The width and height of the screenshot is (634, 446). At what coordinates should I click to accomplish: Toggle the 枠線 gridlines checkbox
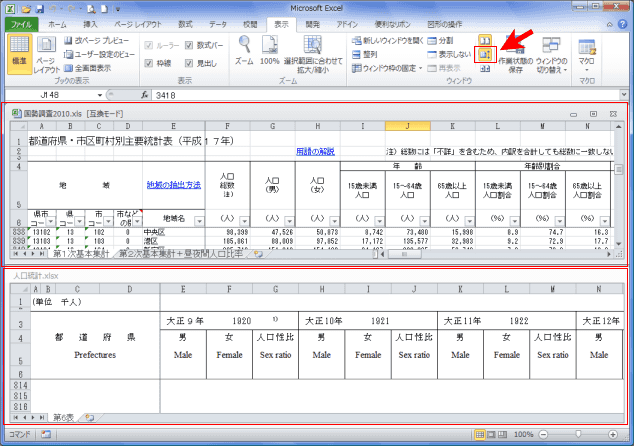(x=150, y=62)
